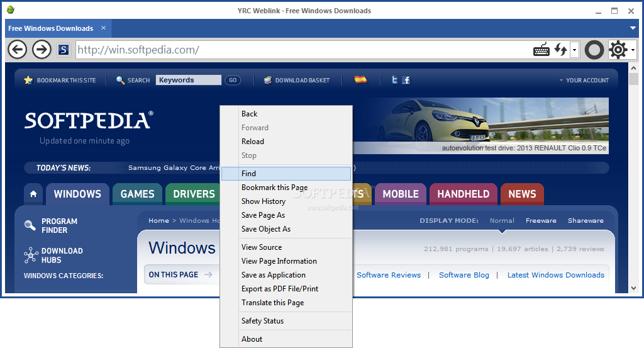Click the Samsung Galaxy Core news headline
Image resolution: width=644 pixels, height=348 pixels.
[174, 167]
